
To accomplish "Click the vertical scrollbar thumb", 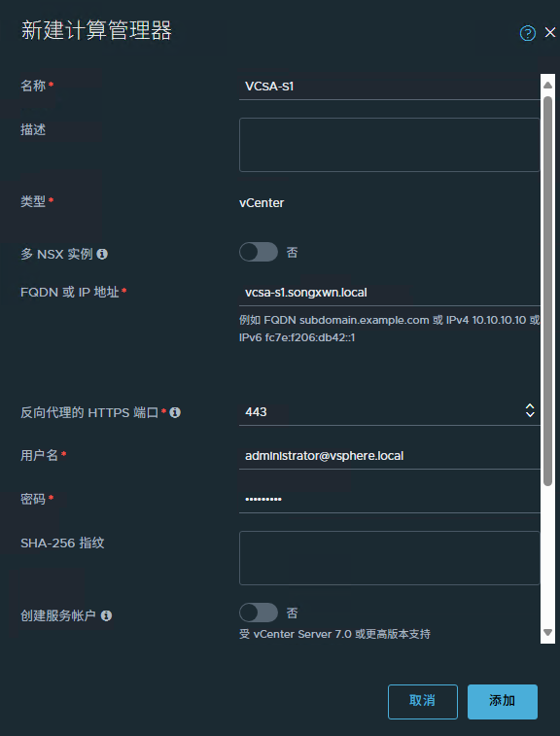I will 547,291.
